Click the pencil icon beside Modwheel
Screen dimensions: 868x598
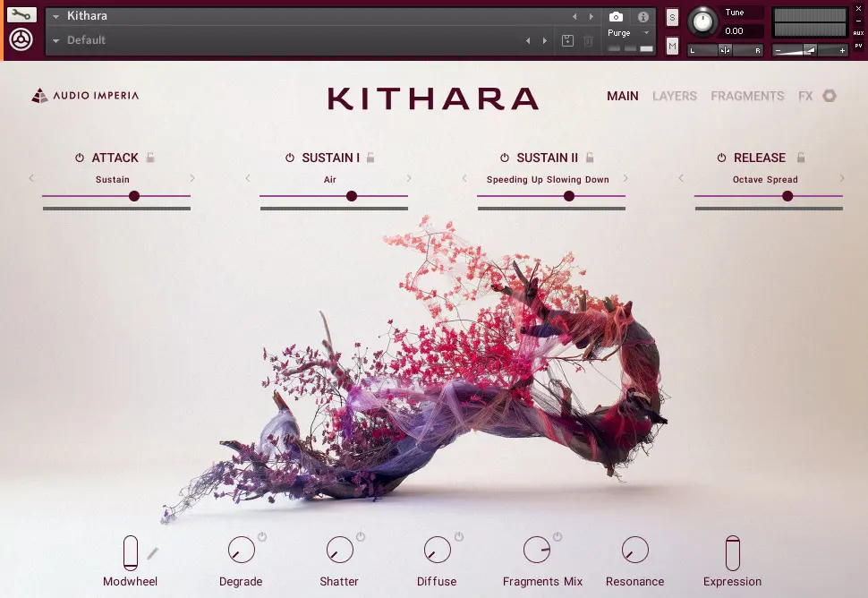tap(153, 552)
